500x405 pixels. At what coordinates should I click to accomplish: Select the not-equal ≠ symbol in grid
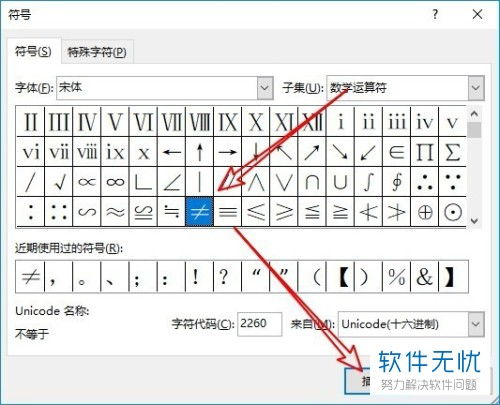199,212
